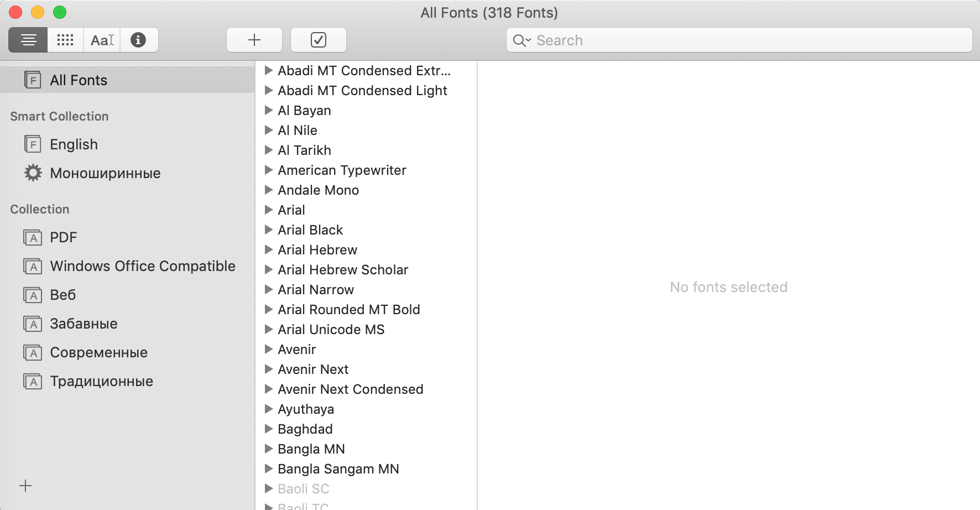Expand Abadi MT Condensed Extra Bold family

(269, 70)
